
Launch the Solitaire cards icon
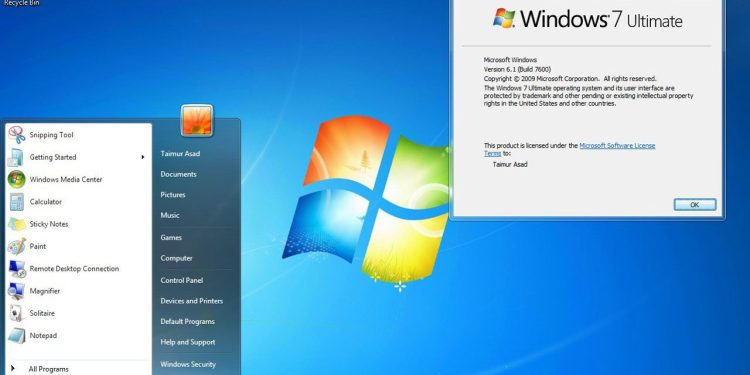tap(17, 313)
